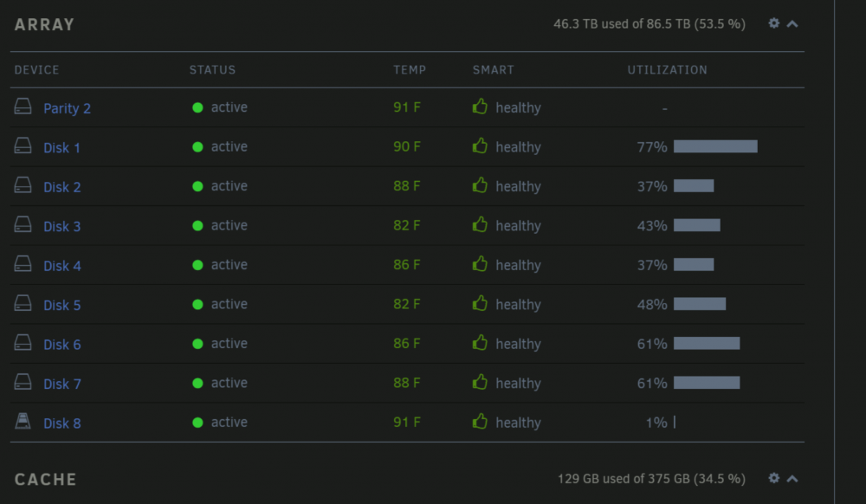Toggle Disk 1 green active status indicator

coord(197,147)
